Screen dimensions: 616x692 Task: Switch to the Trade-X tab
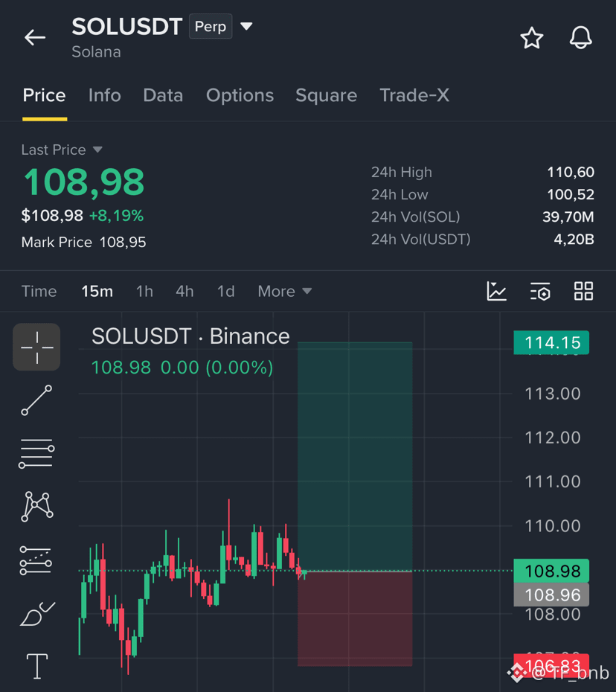pyautogui.click(x=414, y=95)
